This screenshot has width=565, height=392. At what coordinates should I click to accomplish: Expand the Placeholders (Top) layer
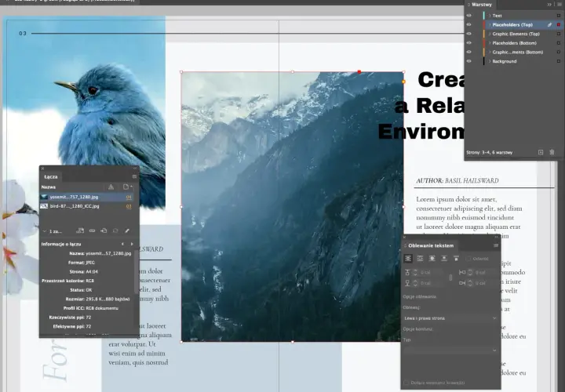tap(490, 25)
